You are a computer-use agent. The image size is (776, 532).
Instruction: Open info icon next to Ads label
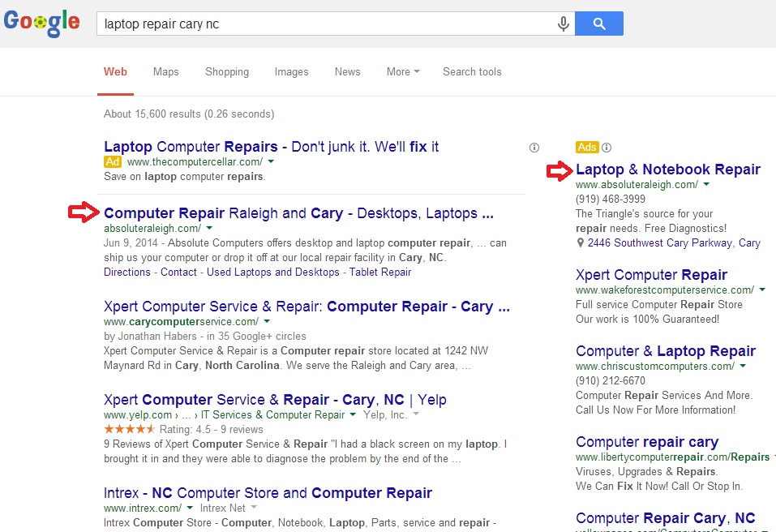pos(607,148)
